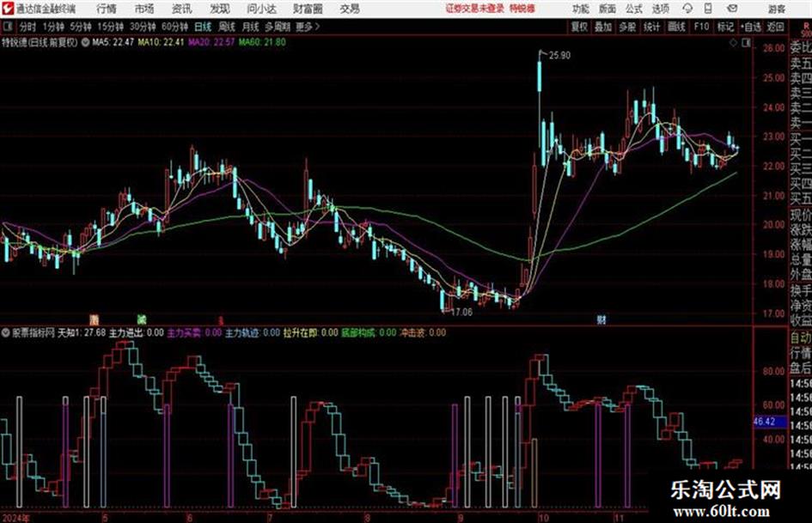
Task: Switch to the 5分钟 period tab
Action: (x=80, y=27)
